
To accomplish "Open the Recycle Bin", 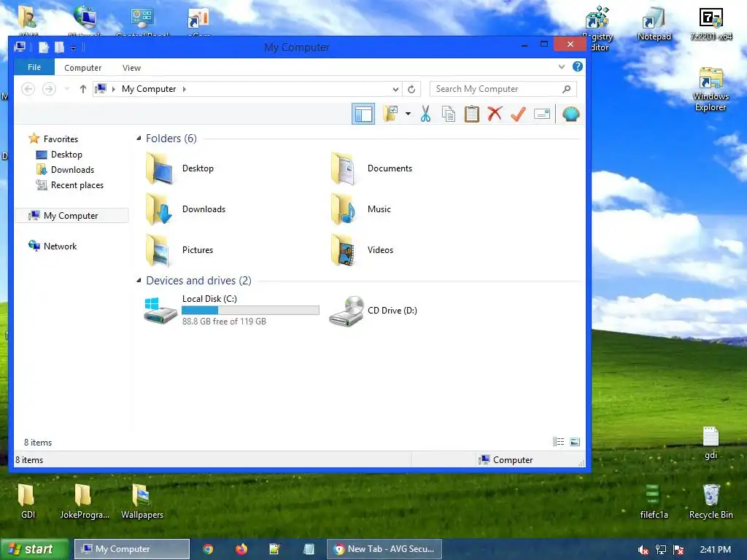I will (x=711, y=501).
